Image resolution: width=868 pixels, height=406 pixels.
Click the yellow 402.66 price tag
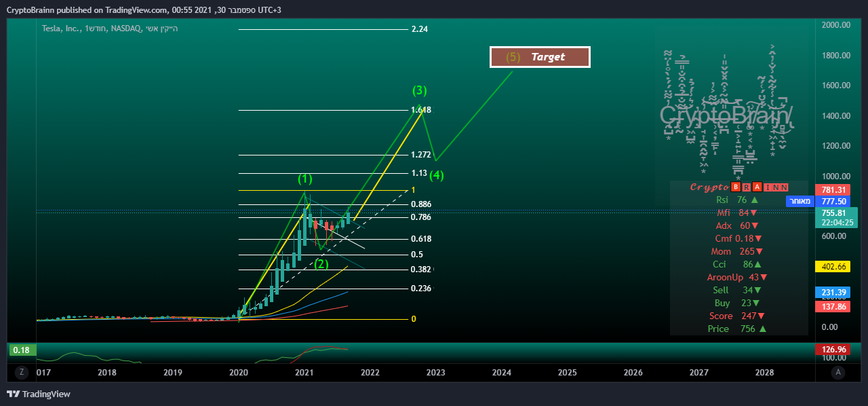[x=833, y=267]
